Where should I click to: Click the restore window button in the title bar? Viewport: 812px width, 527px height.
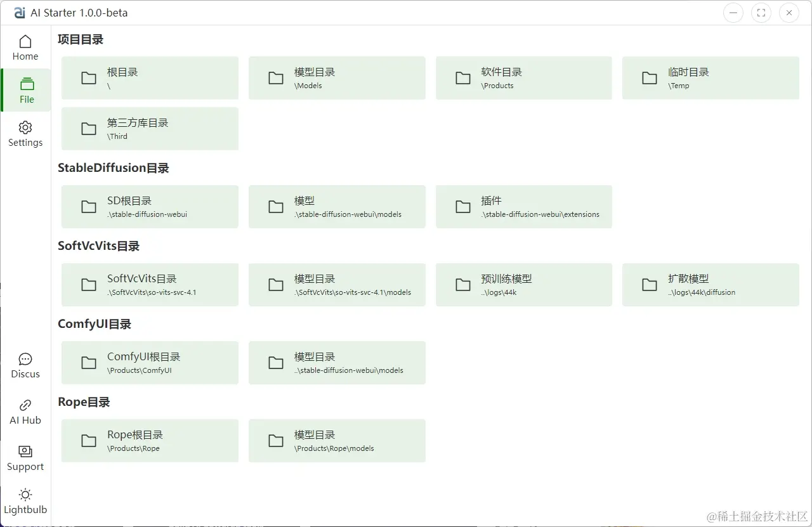[761, 12]
